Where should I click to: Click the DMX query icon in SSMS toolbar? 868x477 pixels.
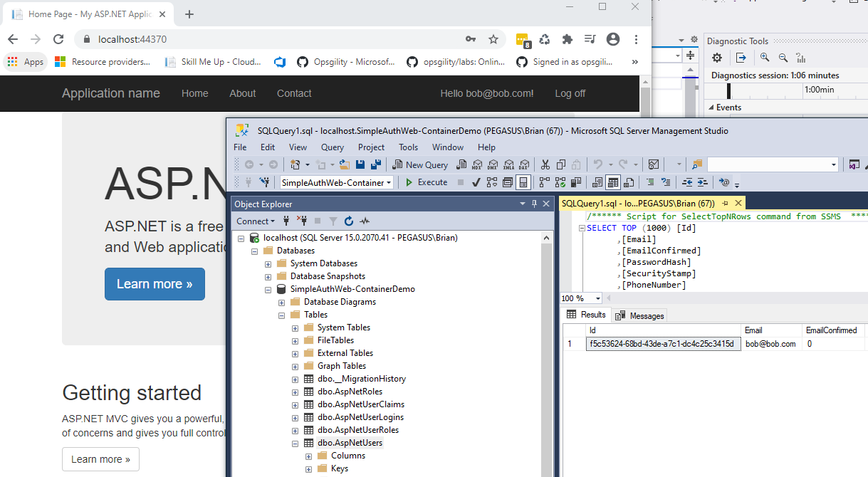click(x=492, y=164)
